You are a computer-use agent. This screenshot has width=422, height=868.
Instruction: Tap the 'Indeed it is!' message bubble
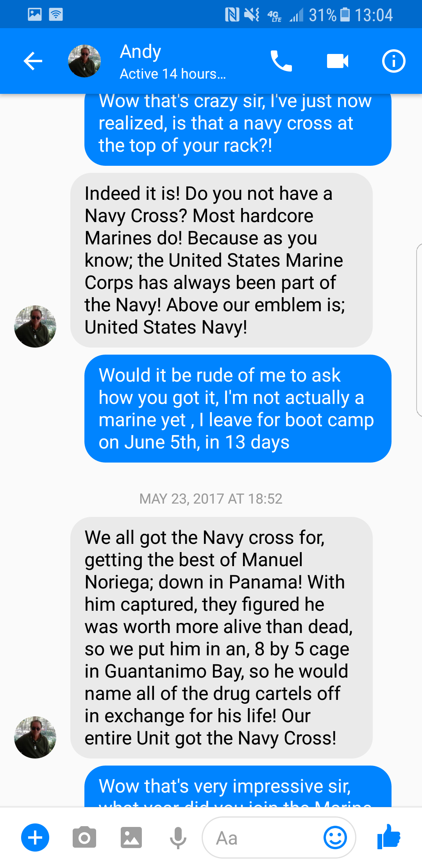(x=221, y=260)
